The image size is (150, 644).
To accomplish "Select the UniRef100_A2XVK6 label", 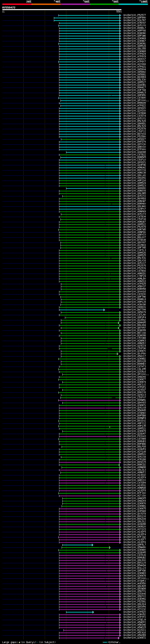I will (x=135, y=64).
